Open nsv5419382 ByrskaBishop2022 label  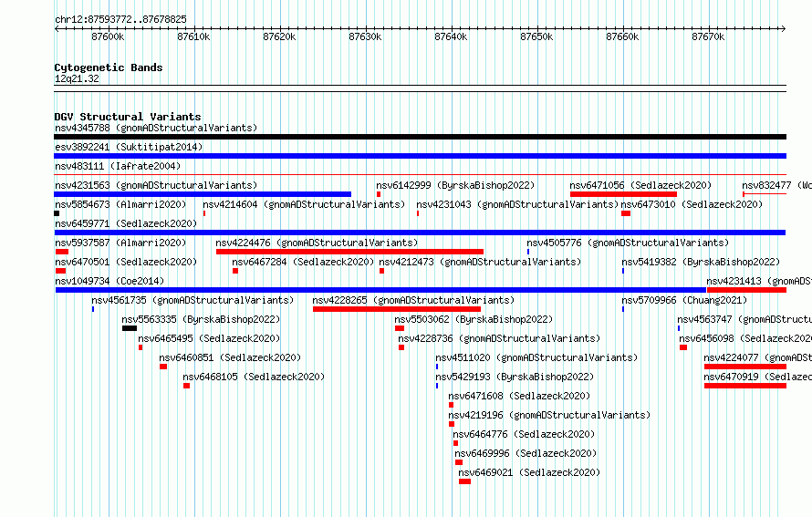click(701, 262)
